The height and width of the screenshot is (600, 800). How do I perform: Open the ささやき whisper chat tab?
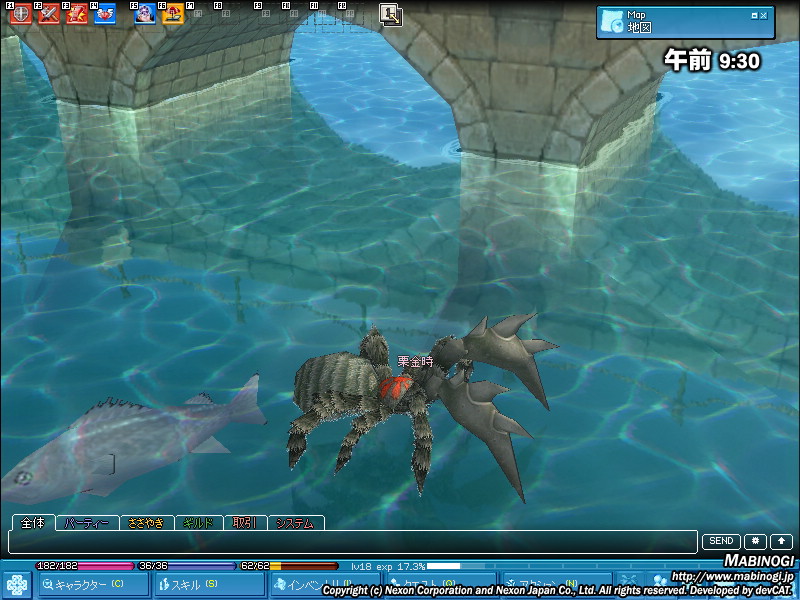[146, 523]
